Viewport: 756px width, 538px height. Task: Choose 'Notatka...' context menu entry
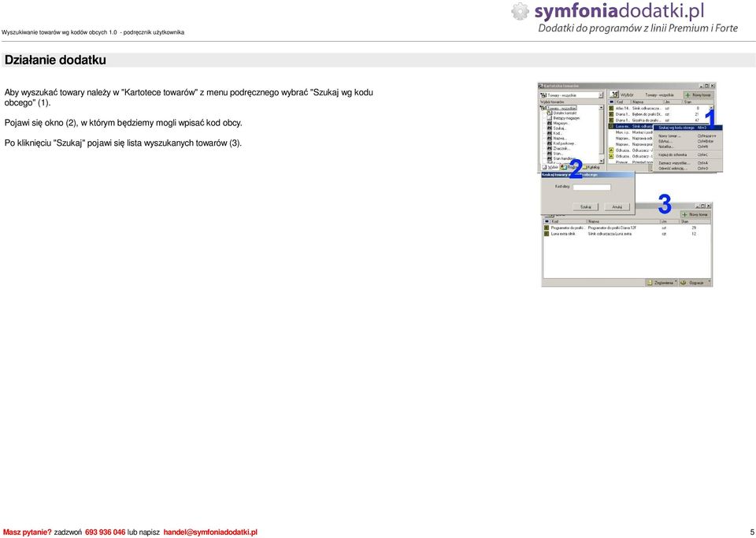pyautogui.click(x=688, y=147)
